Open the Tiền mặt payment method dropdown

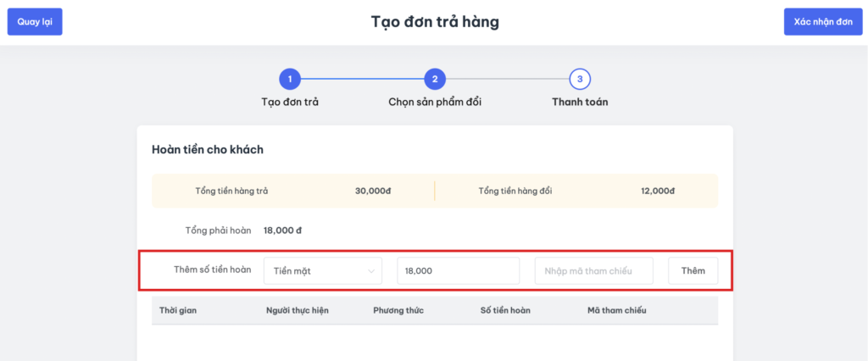click(322, 270)
